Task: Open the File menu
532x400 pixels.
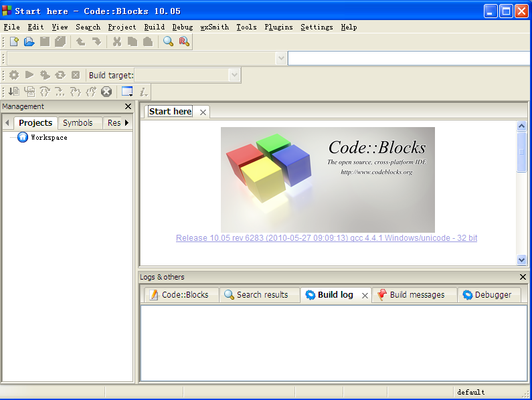Action: click(11, 27)
